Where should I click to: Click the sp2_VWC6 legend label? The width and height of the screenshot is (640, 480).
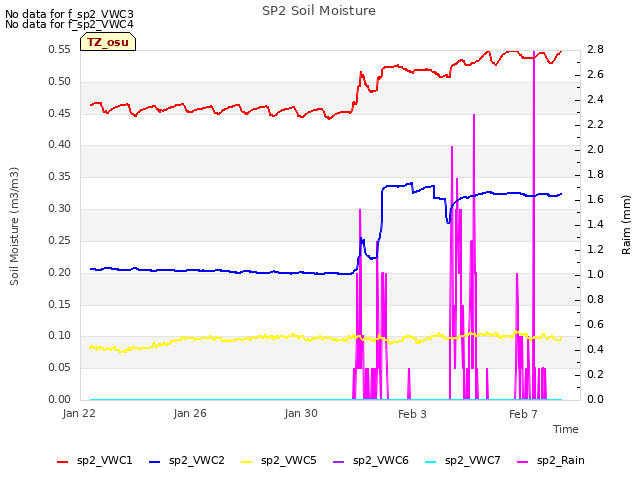(381, 460)
